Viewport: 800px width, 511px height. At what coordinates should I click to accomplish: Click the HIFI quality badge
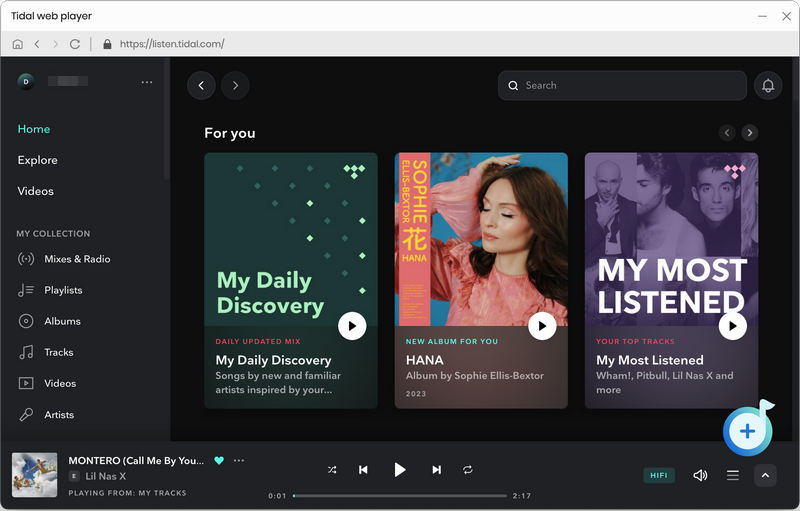659,475
